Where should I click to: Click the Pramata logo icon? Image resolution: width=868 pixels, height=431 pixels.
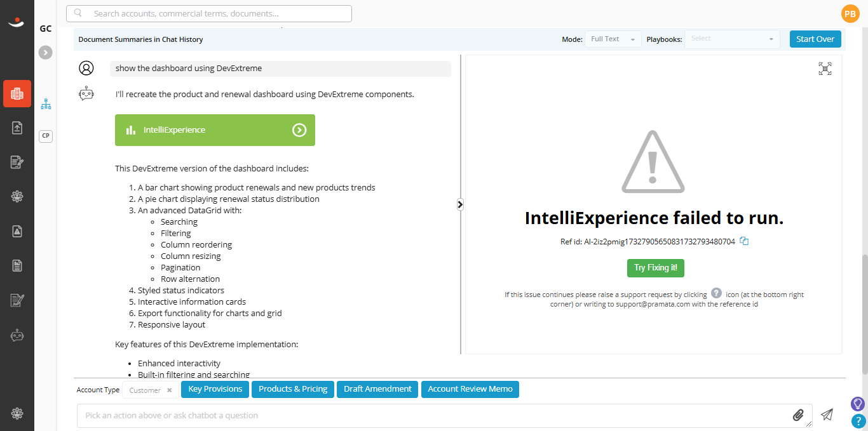tap(17, 22)
